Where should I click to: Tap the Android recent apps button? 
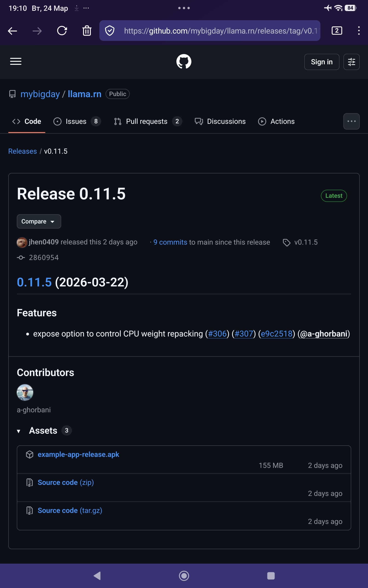pos(271,576)
